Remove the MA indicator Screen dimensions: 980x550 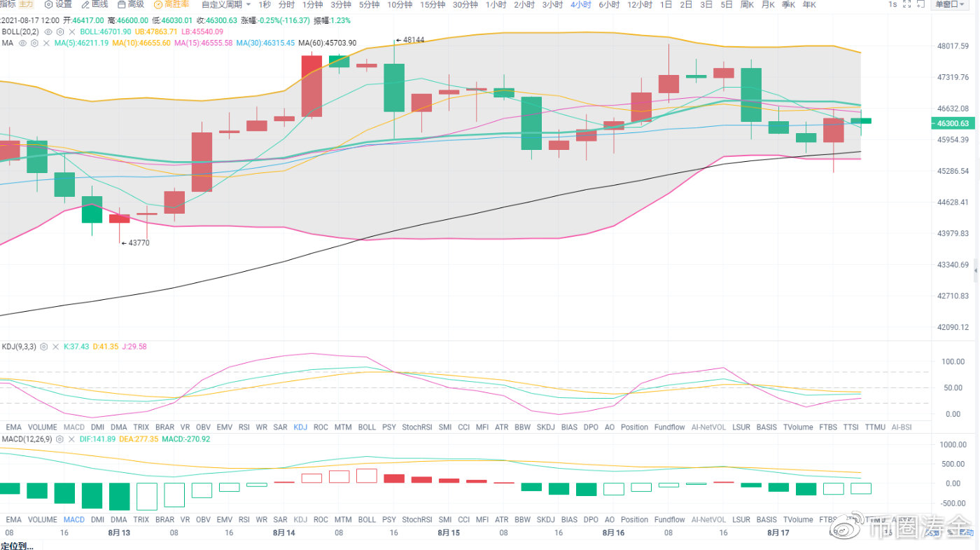[46, 43]
